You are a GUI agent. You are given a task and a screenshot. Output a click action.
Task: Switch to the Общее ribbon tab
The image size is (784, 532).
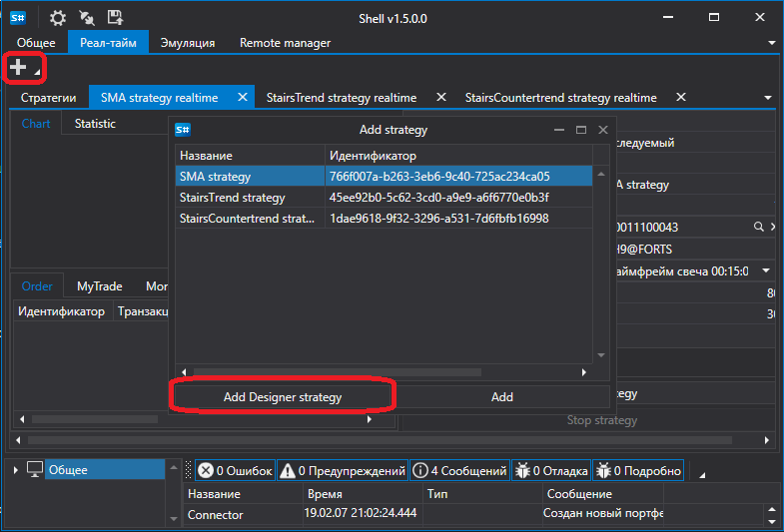coord(36,43)
